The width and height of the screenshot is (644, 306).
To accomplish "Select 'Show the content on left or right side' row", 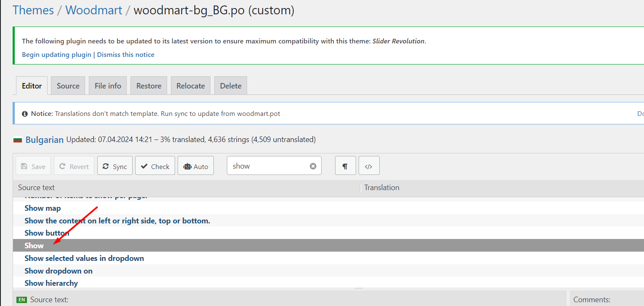I will coord(328,220).
